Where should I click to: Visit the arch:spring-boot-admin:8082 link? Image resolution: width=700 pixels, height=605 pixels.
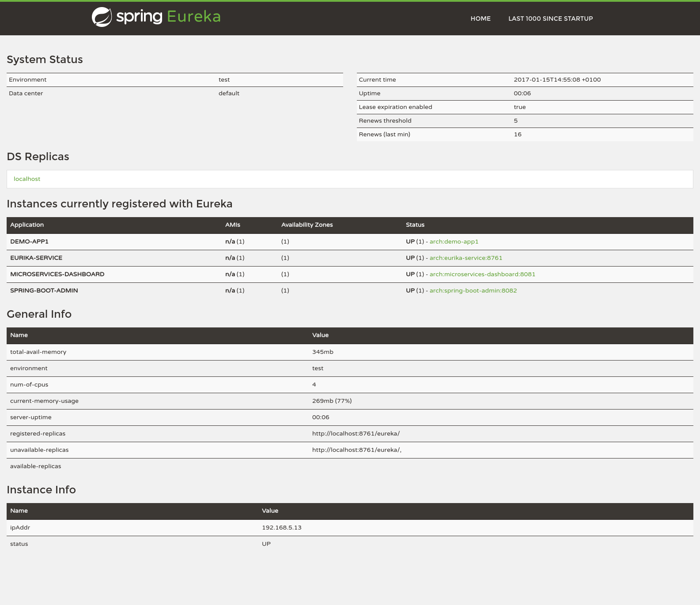(473, 290)
